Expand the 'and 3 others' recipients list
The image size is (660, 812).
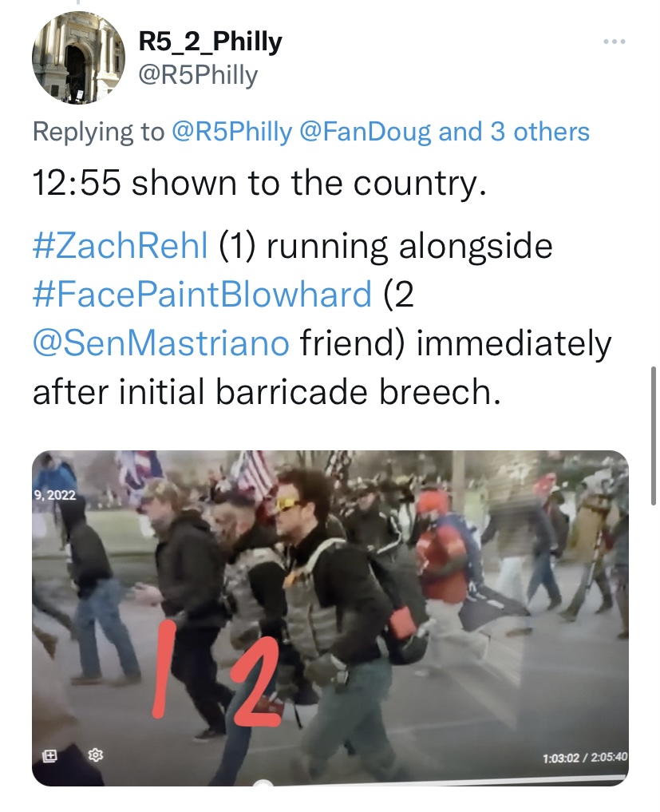tap(514, 132)
